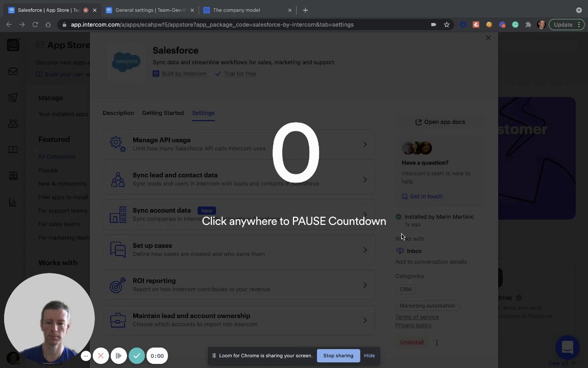The width and height of the screenshot is (588, 368).
Task: Switch to the Getting Started tab
Action: (x=163, y=113)
